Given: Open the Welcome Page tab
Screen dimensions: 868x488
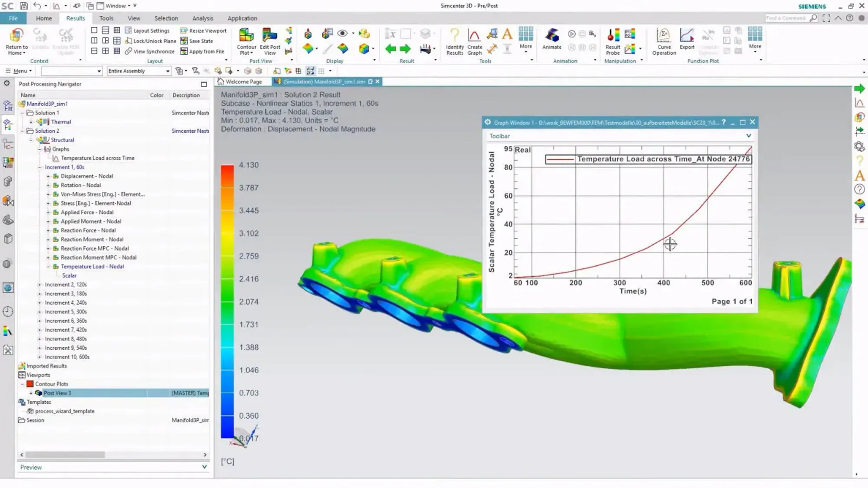Looking at the screenshot, I should 243,82.
